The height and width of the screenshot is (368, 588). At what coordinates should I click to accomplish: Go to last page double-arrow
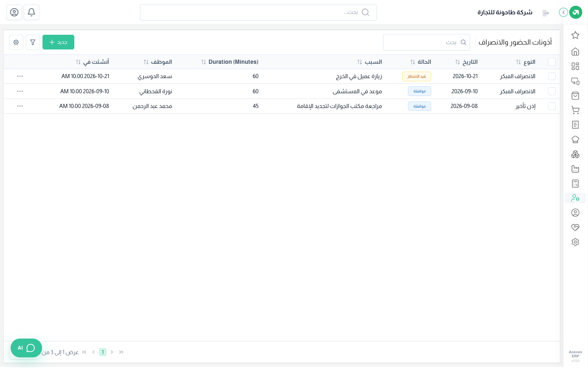point(85,352)
